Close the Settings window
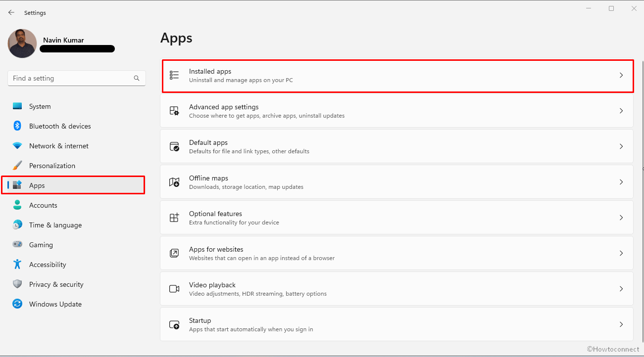 634,8
